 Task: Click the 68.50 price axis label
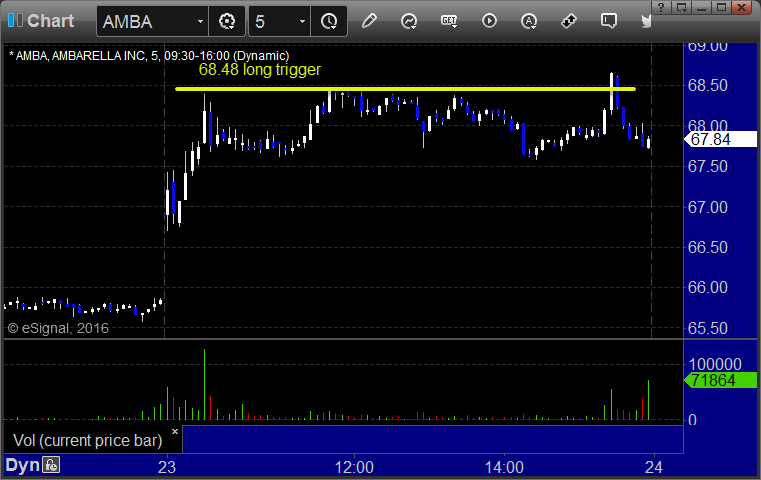pyautogui.click(x=708, y=85)
